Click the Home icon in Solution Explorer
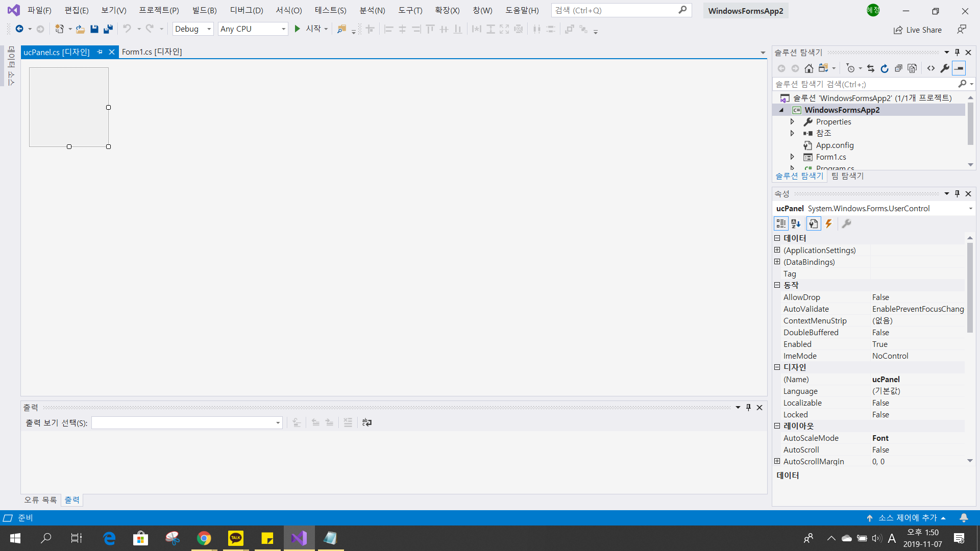Screen dimensions: 980x551 (x=808, y=68)
